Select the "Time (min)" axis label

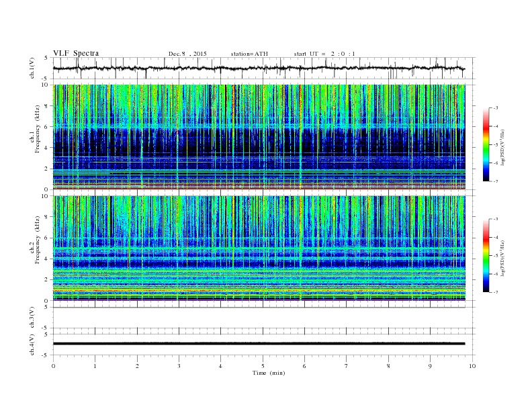269,373
